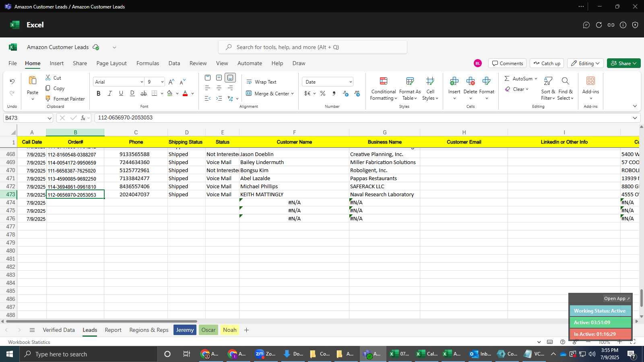The width and height of the screenshot is (644, 362).
Task: Click AutoSum
Action: click(x=520, y=79)
